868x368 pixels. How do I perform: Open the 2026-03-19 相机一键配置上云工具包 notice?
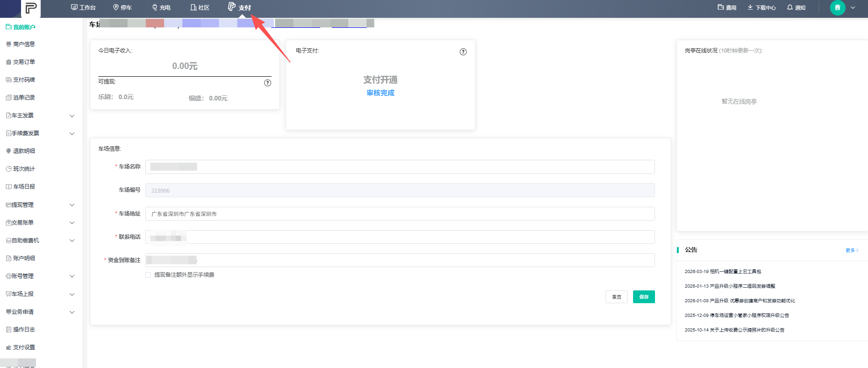(x=723, y=271)
